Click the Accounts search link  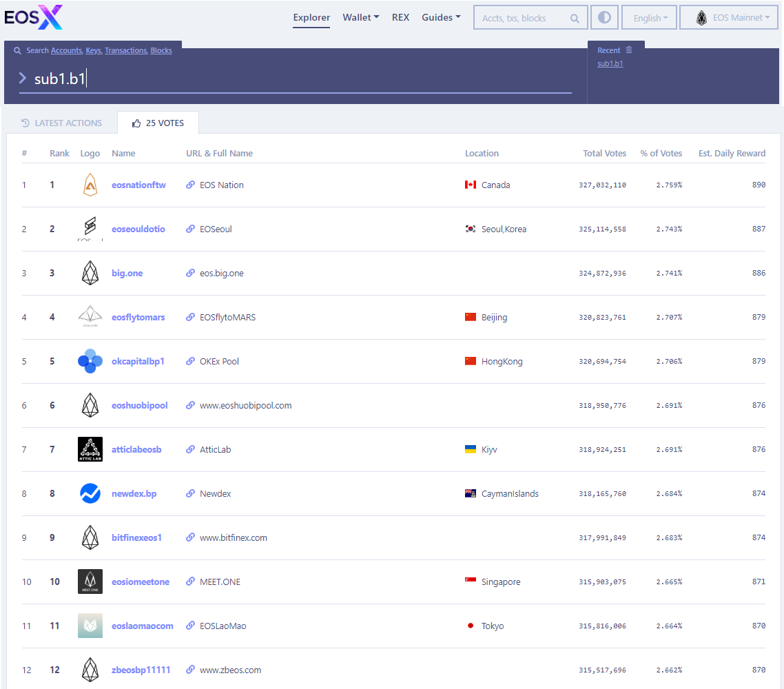point(67,50)
